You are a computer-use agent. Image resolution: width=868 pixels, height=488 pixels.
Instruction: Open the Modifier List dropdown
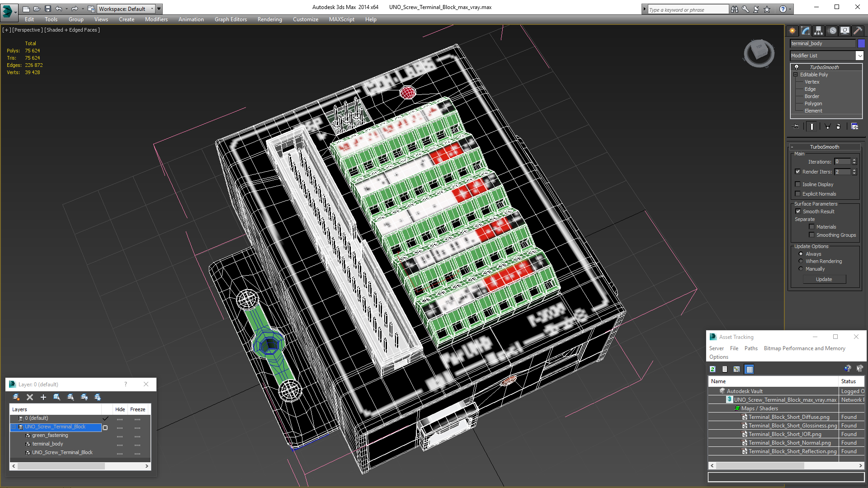(859, 56)
